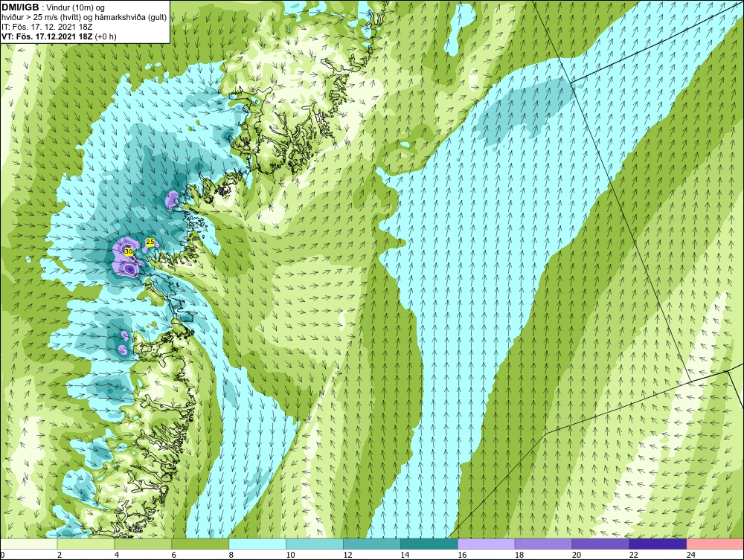Select the 20–22 m/s violet legend swatch
The image size is (744, 560).
tap(600, 544)
